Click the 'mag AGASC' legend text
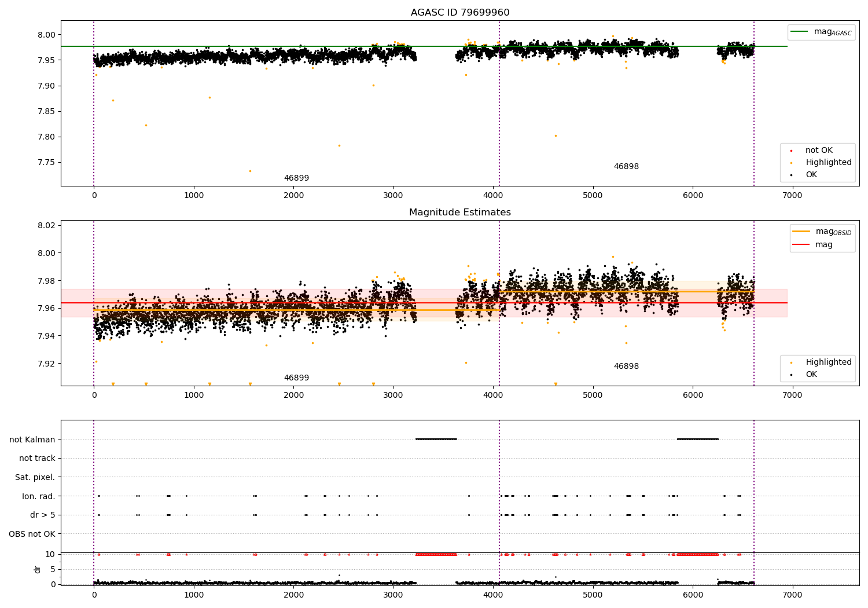868x608 pixels. coord(833,32)
